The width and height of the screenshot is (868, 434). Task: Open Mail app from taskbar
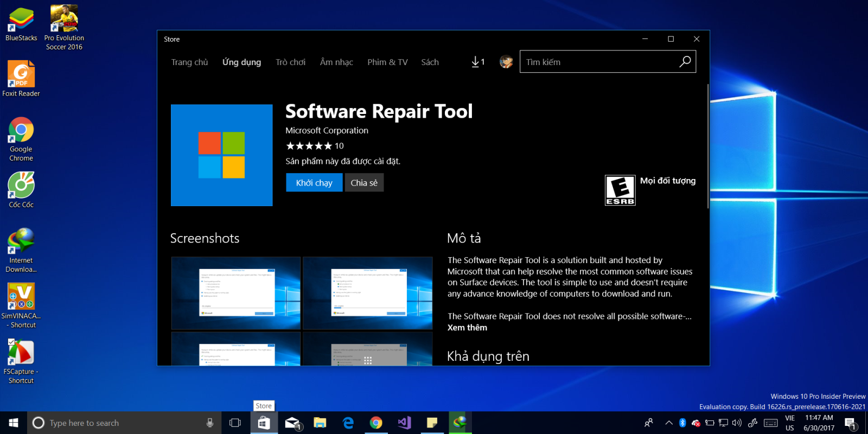pos(292,423)
